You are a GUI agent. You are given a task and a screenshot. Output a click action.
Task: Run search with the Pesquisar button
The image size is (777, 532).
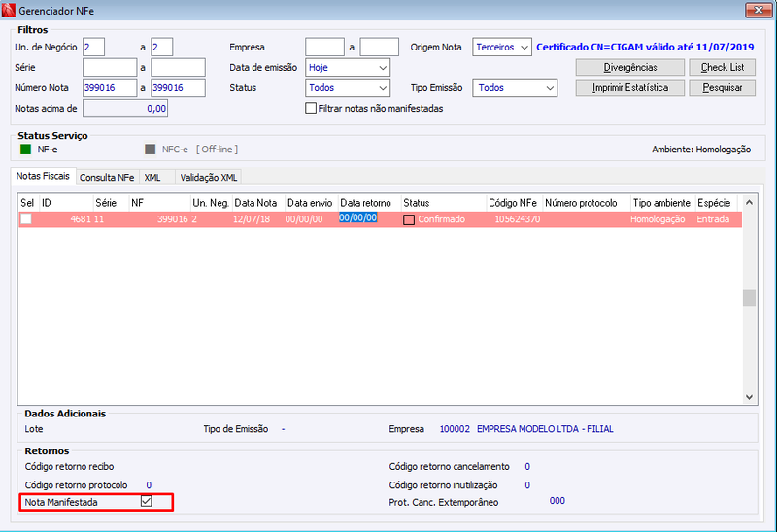coord(722,87)
